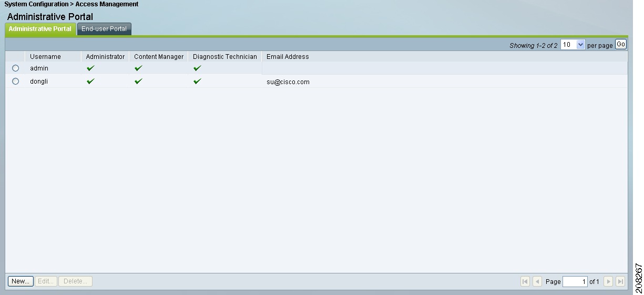
Task: Sort by the Email Address column header
Action: click(288, 57)
